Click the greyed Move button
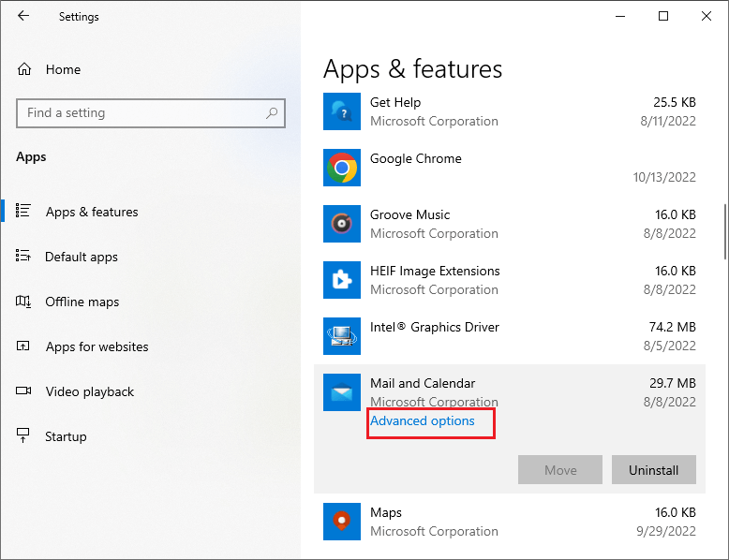The image size is (729, 560). point(560,470)
